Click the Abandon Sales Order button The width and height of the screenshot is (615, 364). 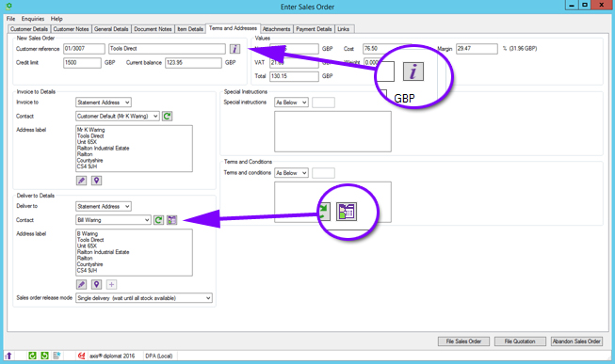(576, 341)
